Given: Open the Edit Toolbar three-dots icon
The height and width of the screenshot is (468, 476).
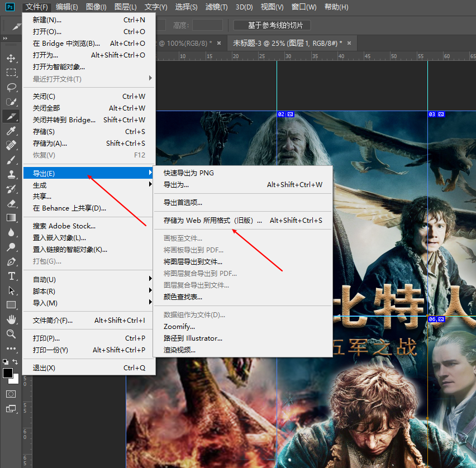Looking at the screenshot, I should (11, 348).
